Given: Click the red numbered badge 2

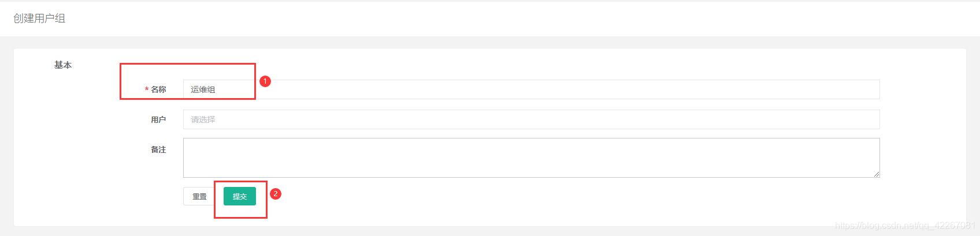Looking at the screenshot, I should 276,194.
